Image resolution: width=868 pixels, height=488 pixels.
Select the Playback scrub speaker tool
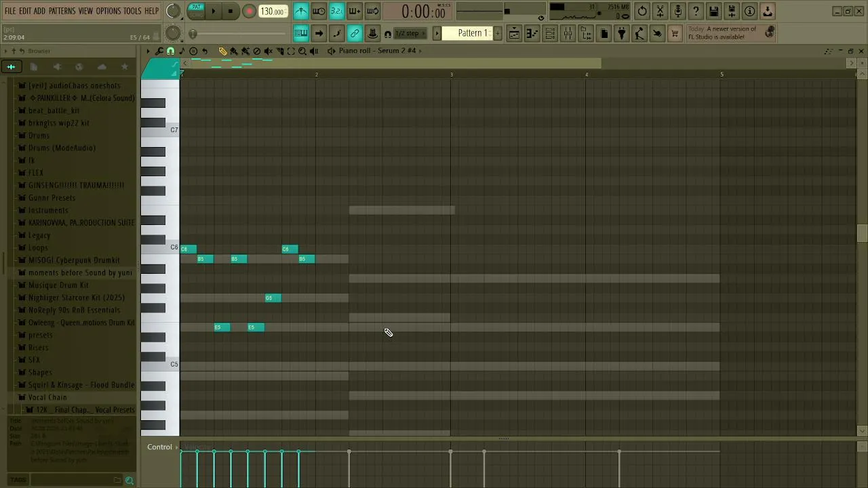point(314,51)
